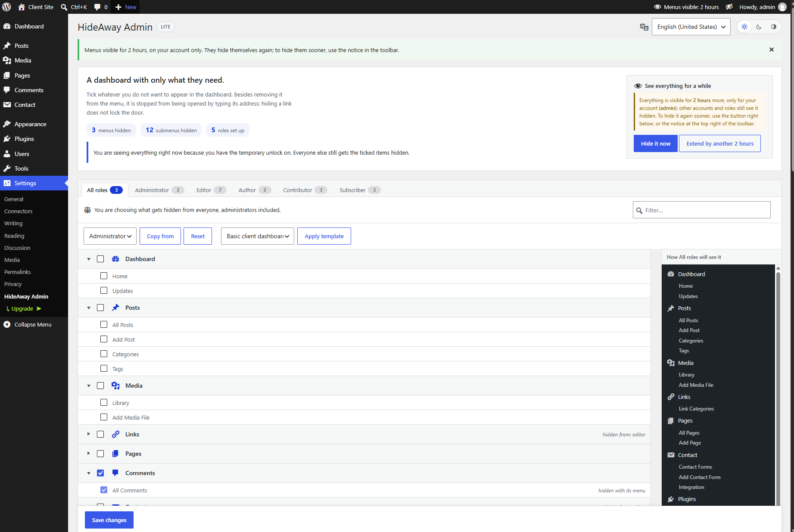Click Extend by another 2 hours

click(x=720, y=143)
